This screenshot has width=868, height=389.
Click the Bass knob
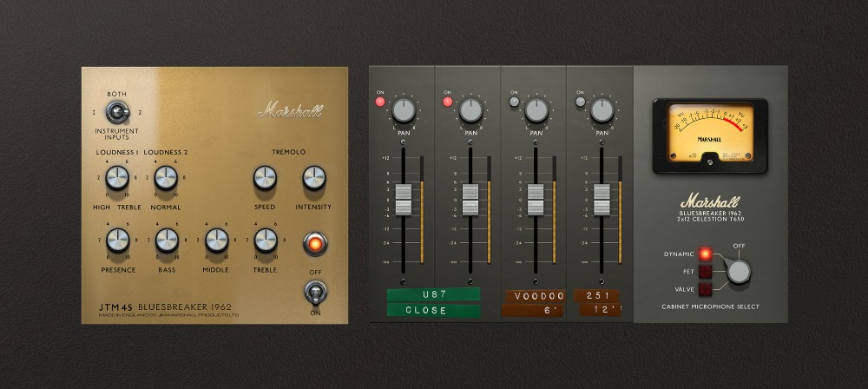167,241
